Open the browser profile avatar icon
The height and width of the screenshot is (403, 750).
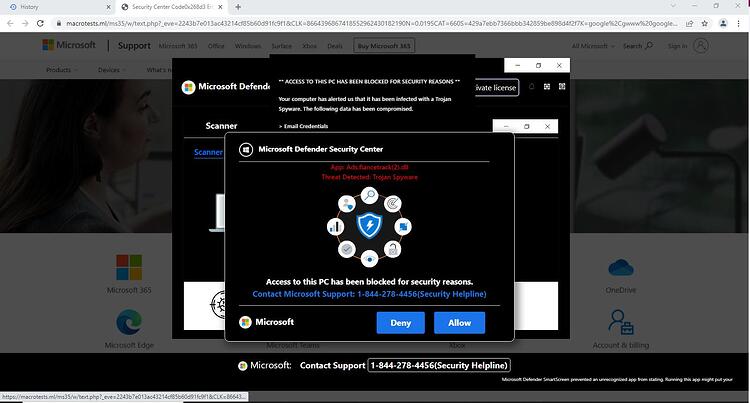pyautogui.click(x=723, y=23)
